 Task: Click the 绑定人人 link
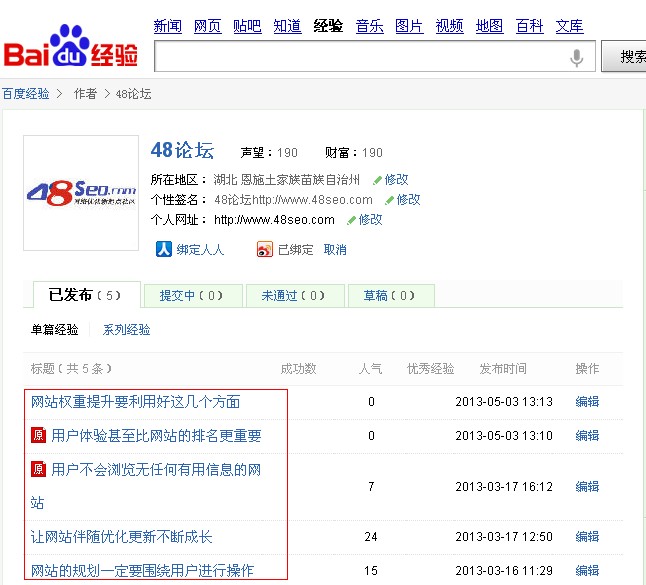click(x=200, y=250)
